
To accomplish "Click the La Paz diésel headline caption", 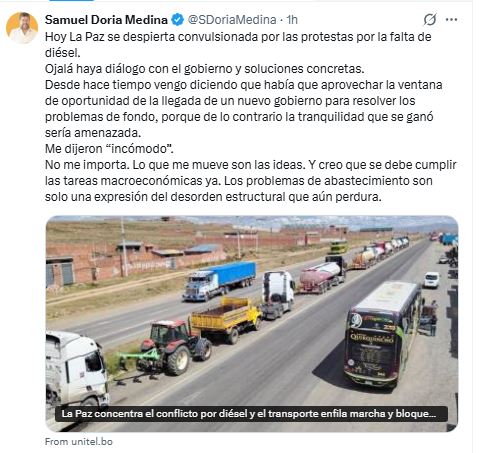I will coord(249,414).
